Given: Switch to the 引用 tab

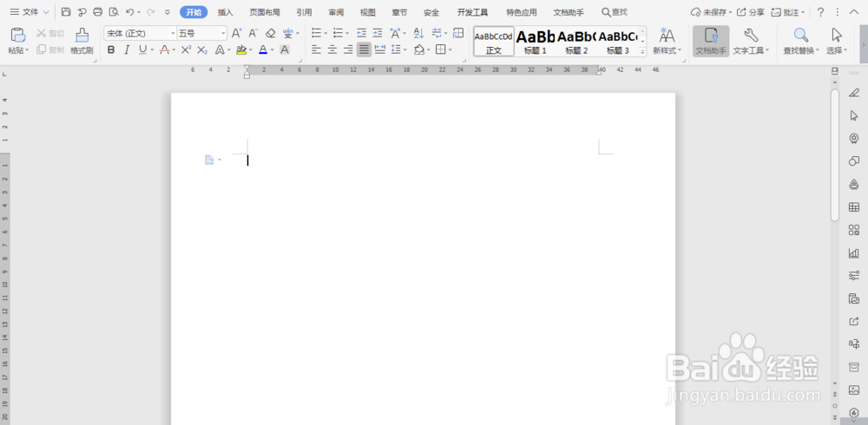Looking at the screenshot, I should coord(304,12).
